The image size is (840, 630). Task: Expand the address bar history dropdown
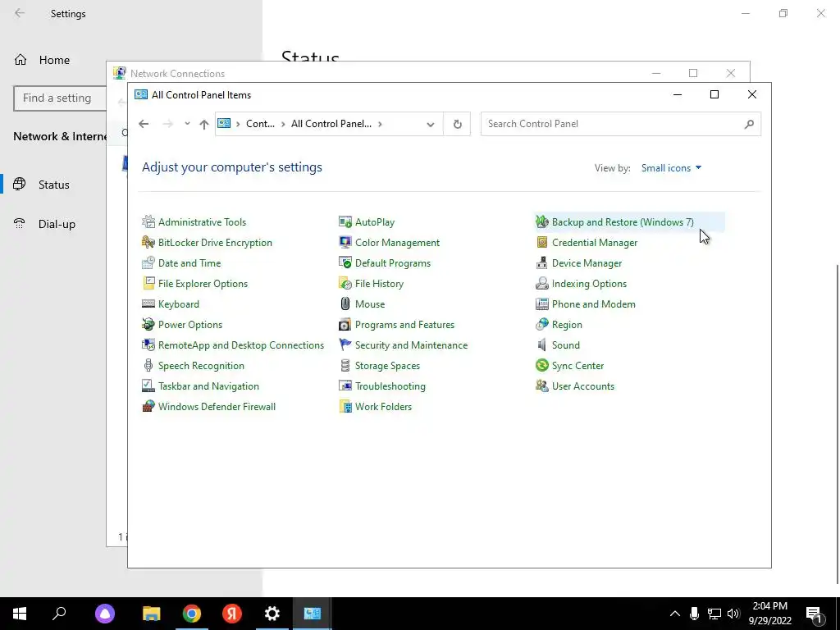(430, 125)
